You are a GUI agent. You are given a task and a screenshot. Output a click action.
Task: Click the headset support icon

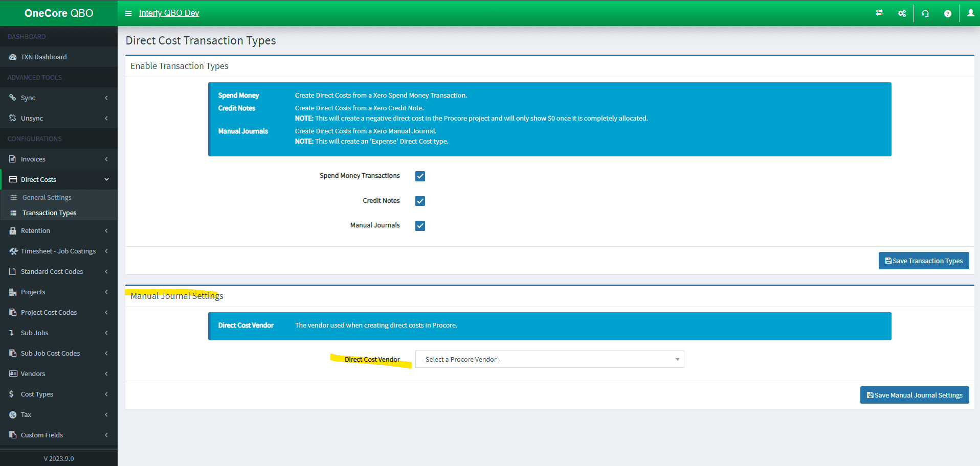coord(925,14)
